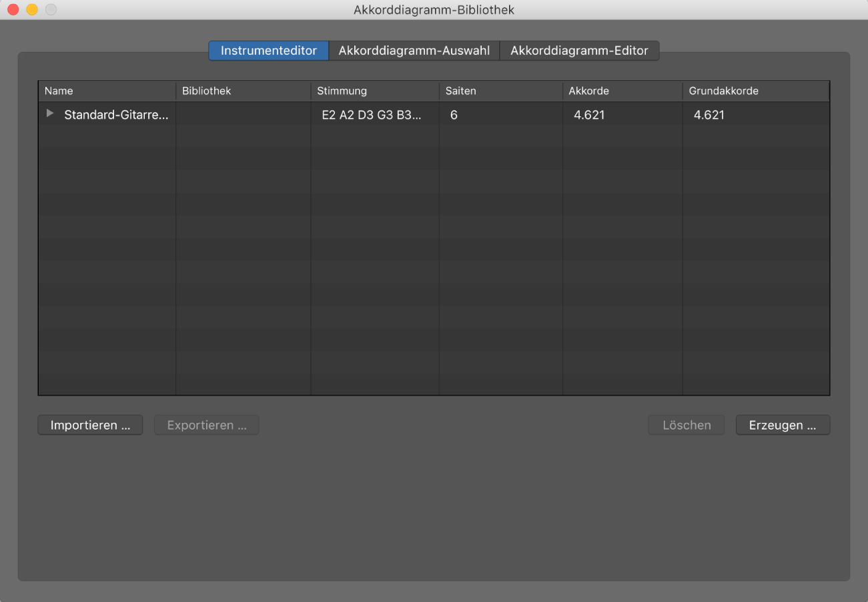Click the greyed-out Exportieren button

coord(206,425)
